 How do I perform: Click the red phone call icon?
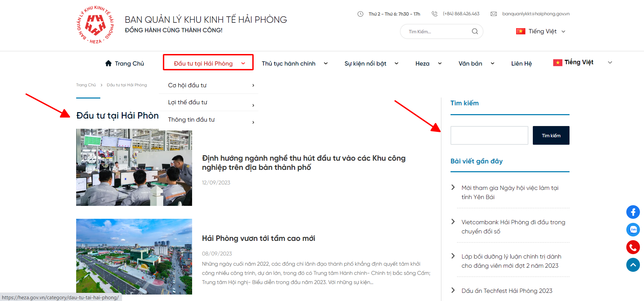[x=633, y=247]
